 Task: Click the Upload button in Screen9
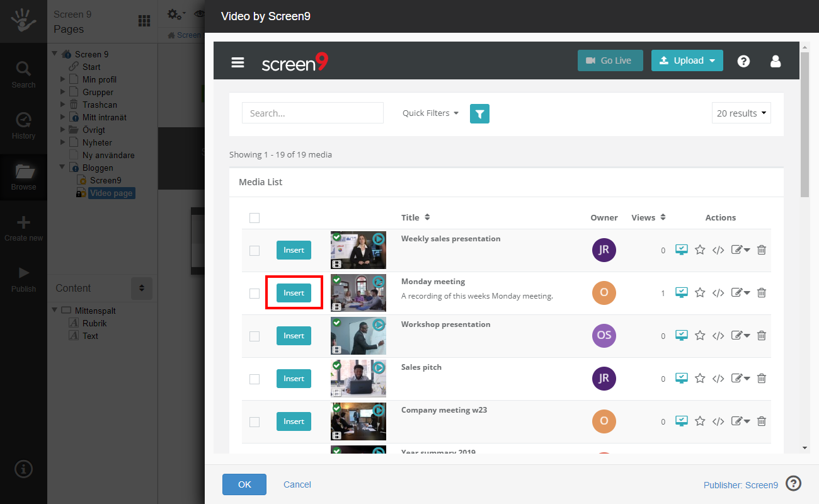pyautogui.click(x=687, y=60)
